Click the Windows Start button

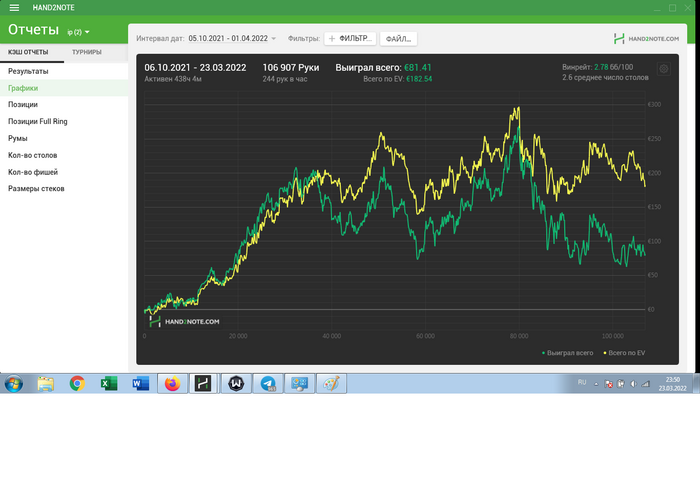pos(14,384)
